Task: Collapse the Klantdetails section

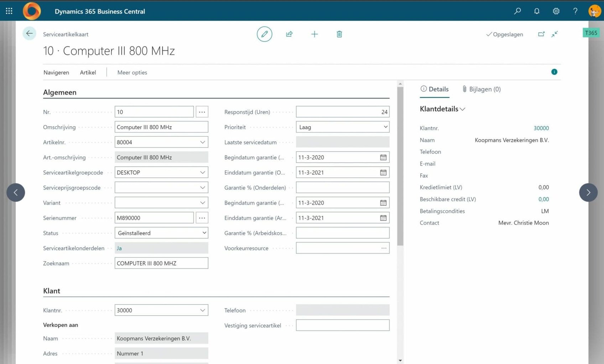Action: click(x=443, y=109)
